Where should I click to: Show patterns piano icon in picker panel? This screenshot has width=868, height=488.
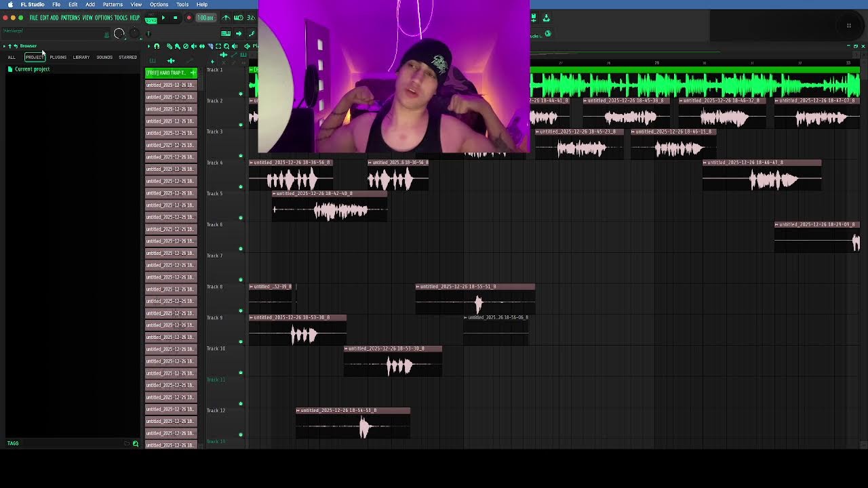[152, 60]
